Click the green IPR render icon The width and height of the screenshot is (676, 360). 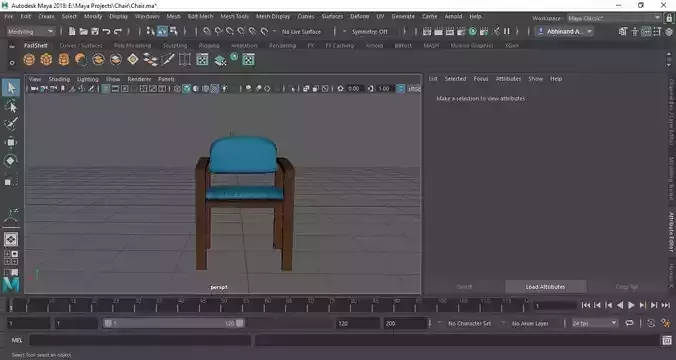coord(473,31)
